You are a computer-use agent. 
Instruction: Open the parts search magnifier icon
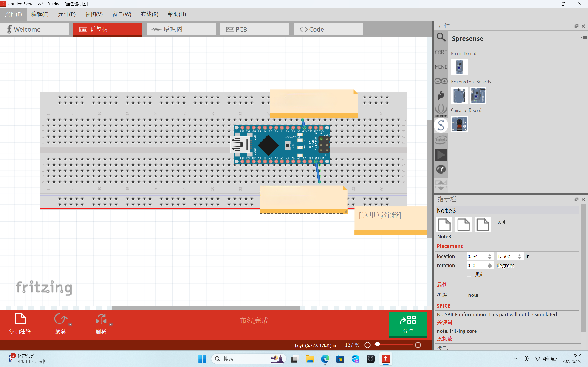(x=441, y=38)
